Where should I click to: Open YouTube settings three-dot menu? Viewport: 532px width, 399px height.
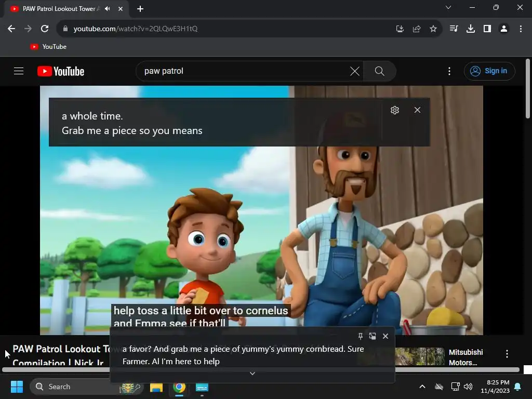[x=449, y=71]
